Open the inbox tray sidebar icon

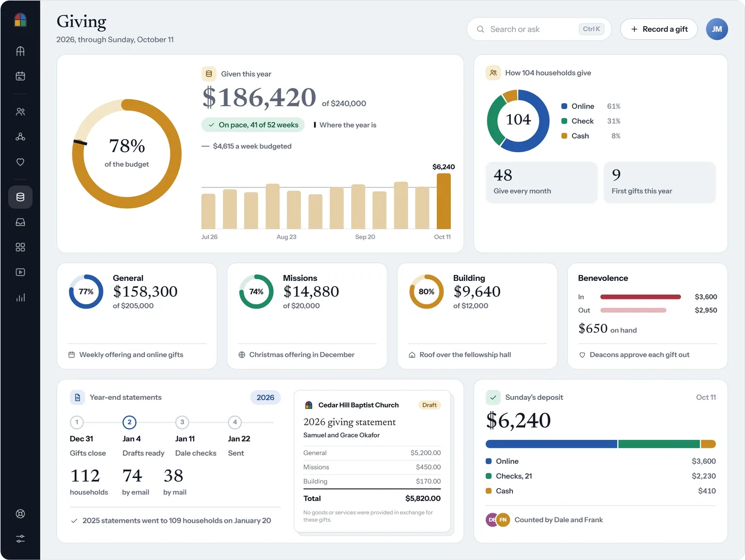click(x=20, y=222)
